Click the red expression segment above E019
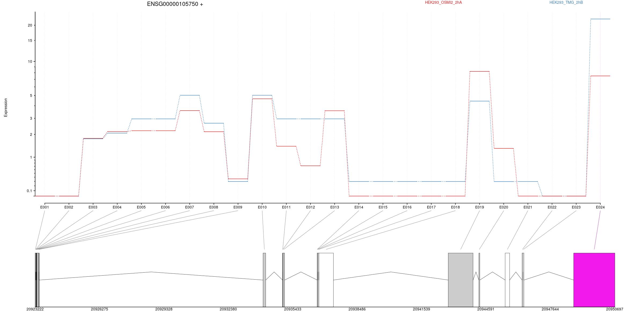The width and height of the screenshot is (644, 322). [480, 71]
